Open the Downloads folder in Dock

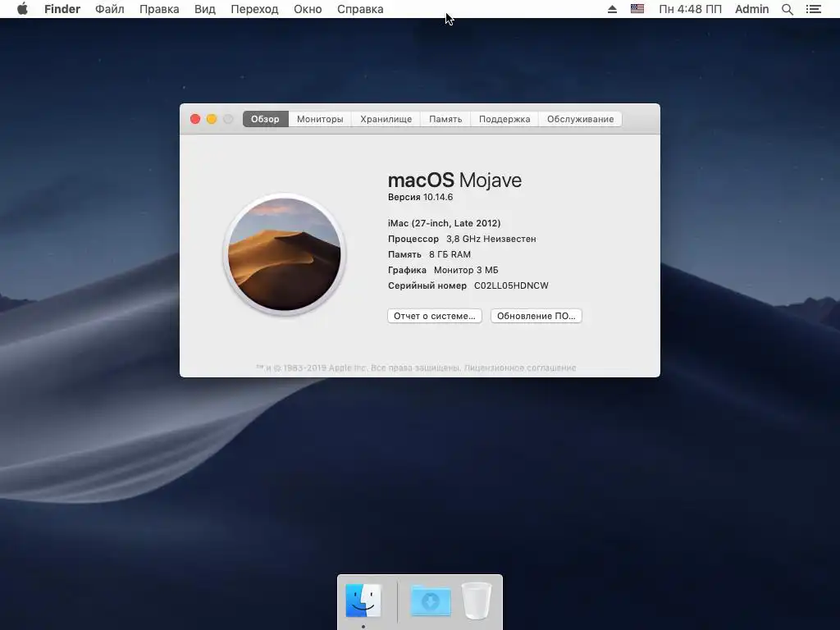click(430, 600)
